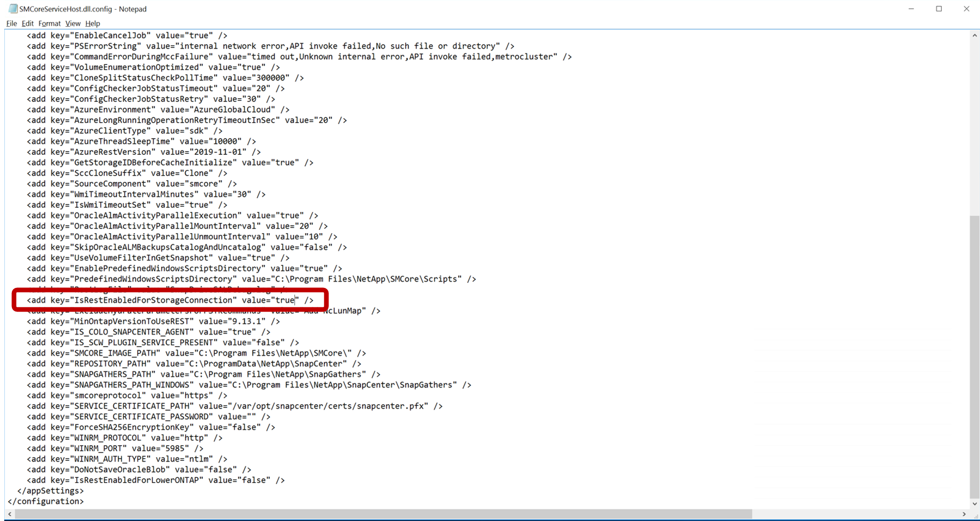Click the vertical scrollbar up arrow
The image size is (980, 521).
tap(974, 36)
